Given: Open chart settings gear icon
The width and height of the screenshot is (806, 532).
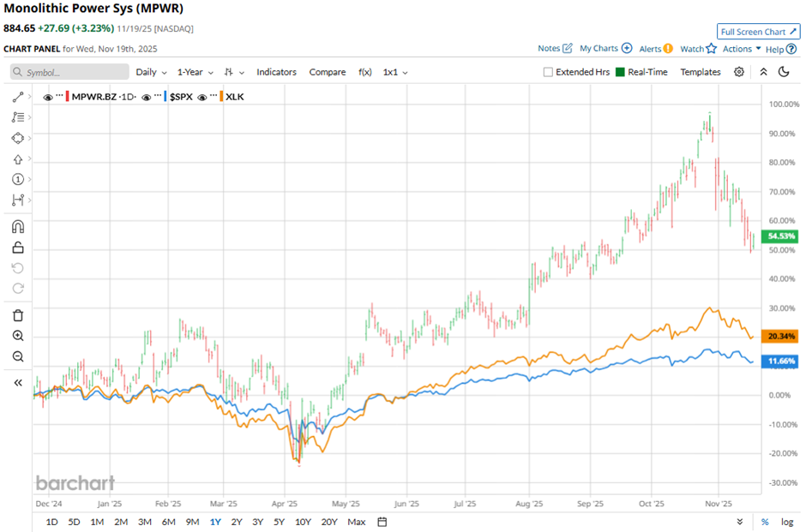Looking at the screenshot, I should (x=740, y=72).
